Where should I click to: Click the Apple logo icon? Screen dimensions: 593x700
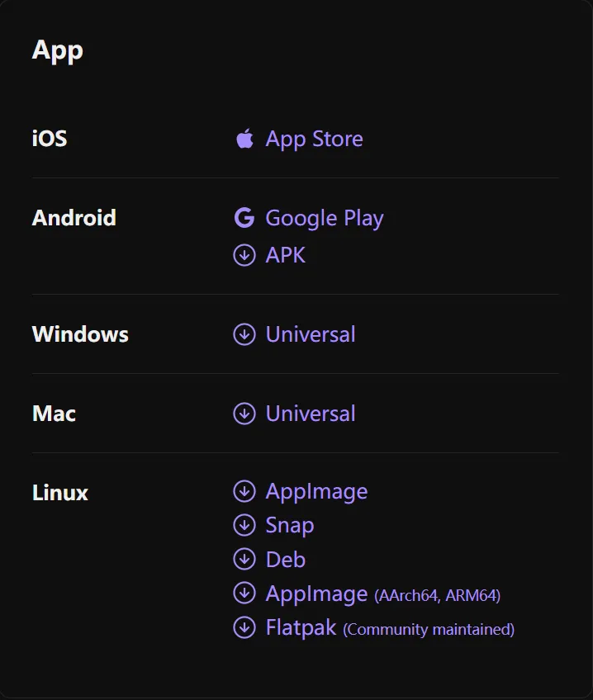244,139
